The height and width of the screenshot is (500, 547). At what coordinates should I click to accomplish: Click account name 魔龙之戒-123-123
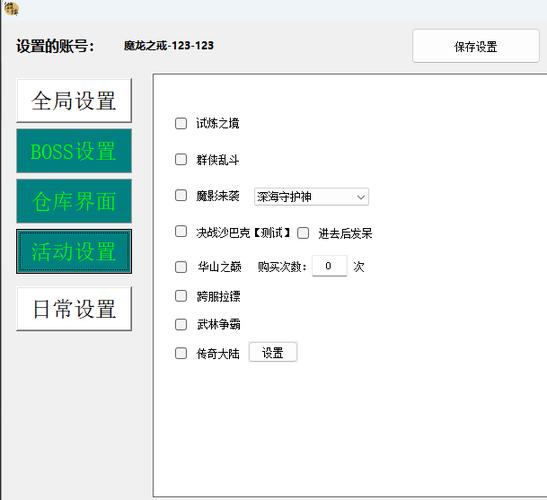pos(169,45)
